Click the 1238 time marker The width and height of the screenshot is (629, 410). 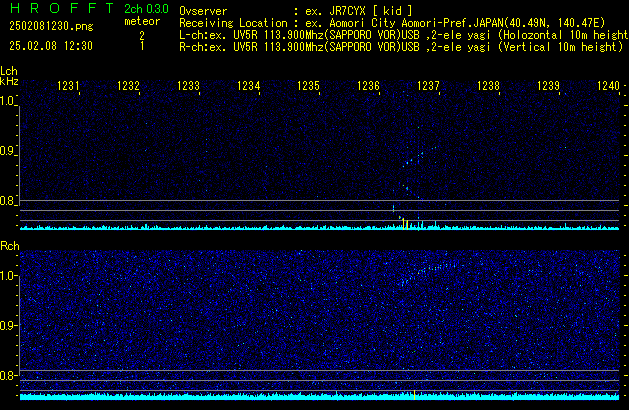(488, 86)
